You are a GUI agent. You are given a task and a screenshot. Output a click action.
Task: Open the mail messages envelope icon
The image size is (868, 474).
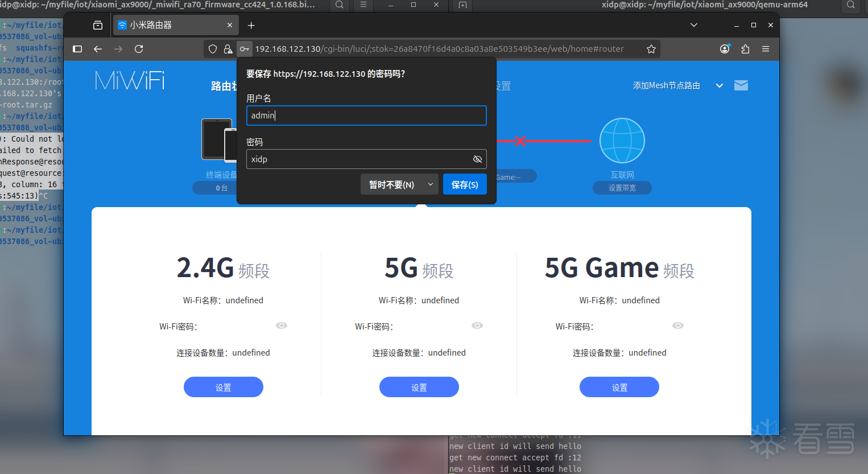click(x=741, y=85)
